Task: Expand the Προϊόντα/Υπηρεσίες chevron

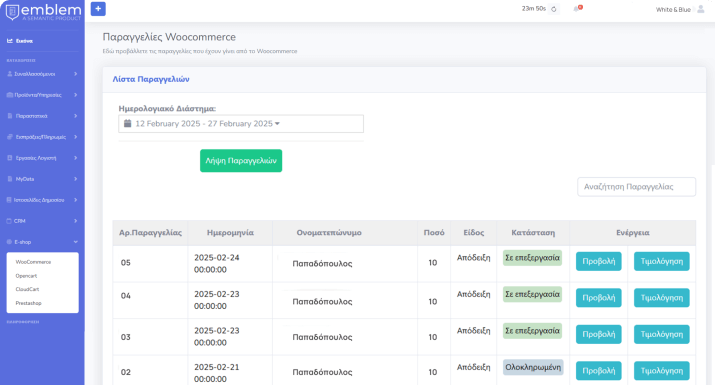Action: (75, 95)
